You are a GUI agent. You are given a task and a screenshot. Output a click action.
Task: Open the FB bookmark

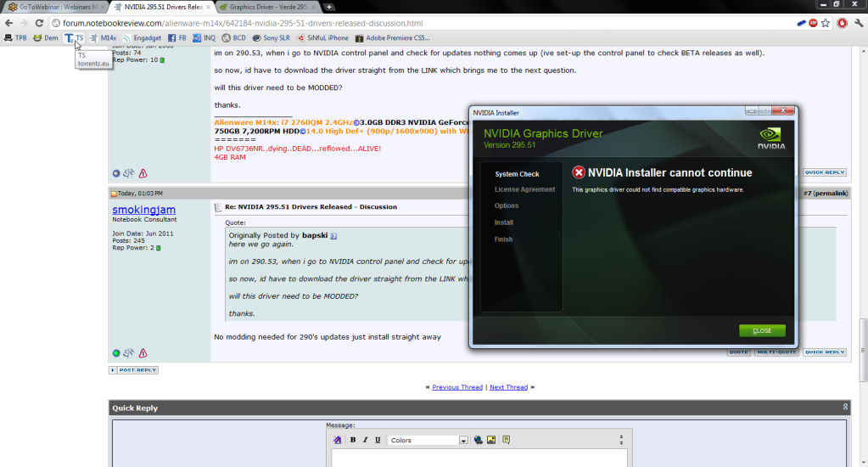(x=177, y=38)
